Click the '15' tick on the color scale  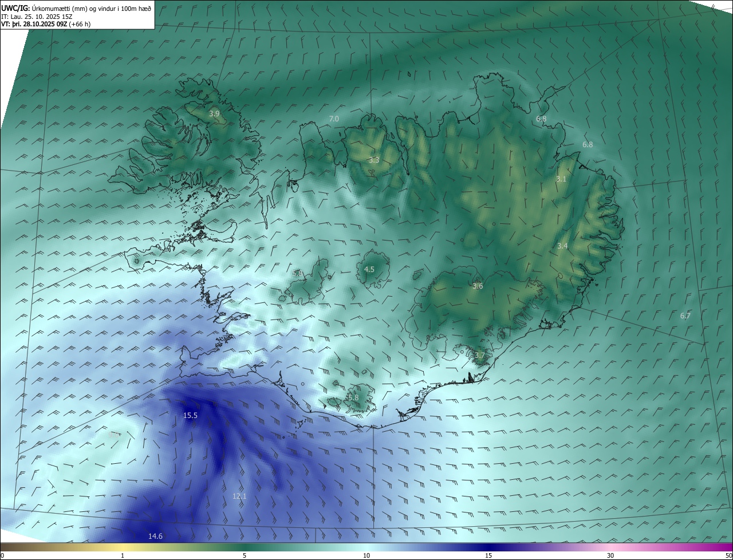tap(488, 555)
